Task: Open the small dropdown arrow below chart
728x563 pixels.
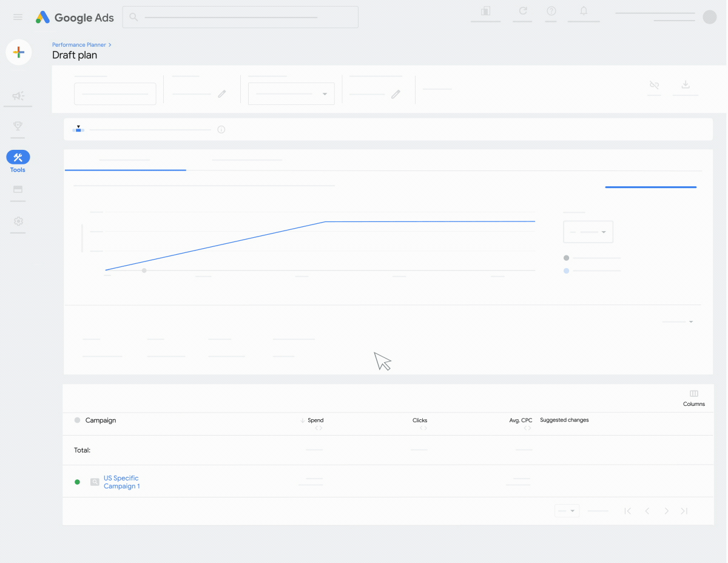Action: [691, 322]
